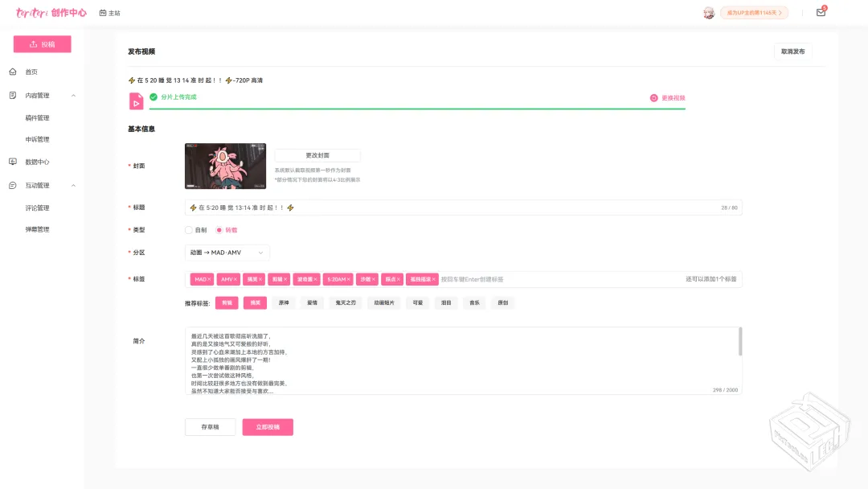Open the 分区 dropdown showing MAD·AMV
Screen dimensions: 868x489
[227, 253]
